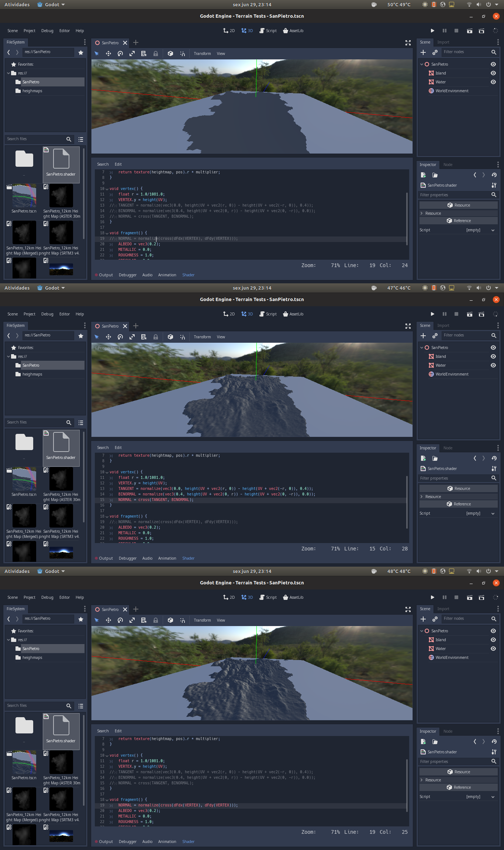The image size is (504, 850).
Task: Click the FileSystem file list scrollbar in middle window
Action: pyautogui.click(x=84, y=477)
